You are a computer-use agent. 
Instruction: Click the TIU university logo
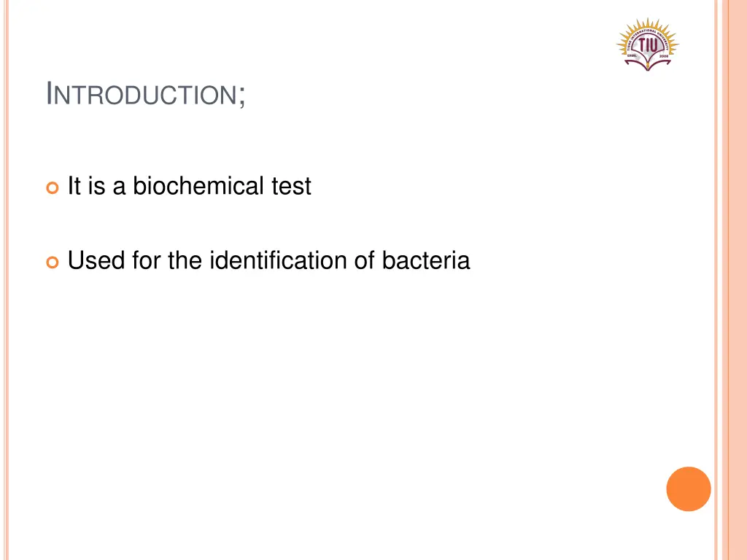[x=648, y=44]
